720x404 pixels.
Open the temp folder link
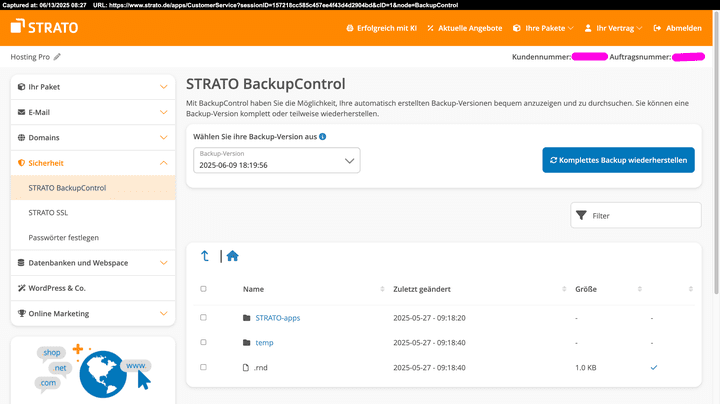click(264, 342)
